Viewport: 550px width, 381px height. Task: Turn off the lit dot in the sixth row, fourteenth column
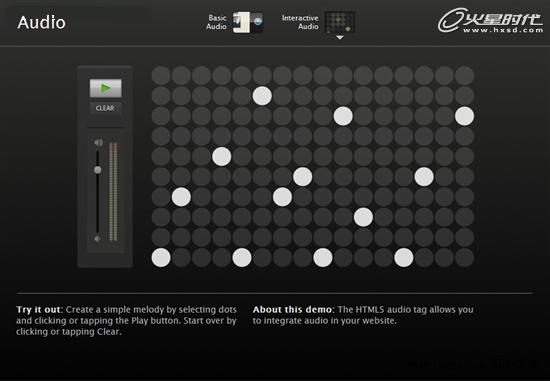424,176
